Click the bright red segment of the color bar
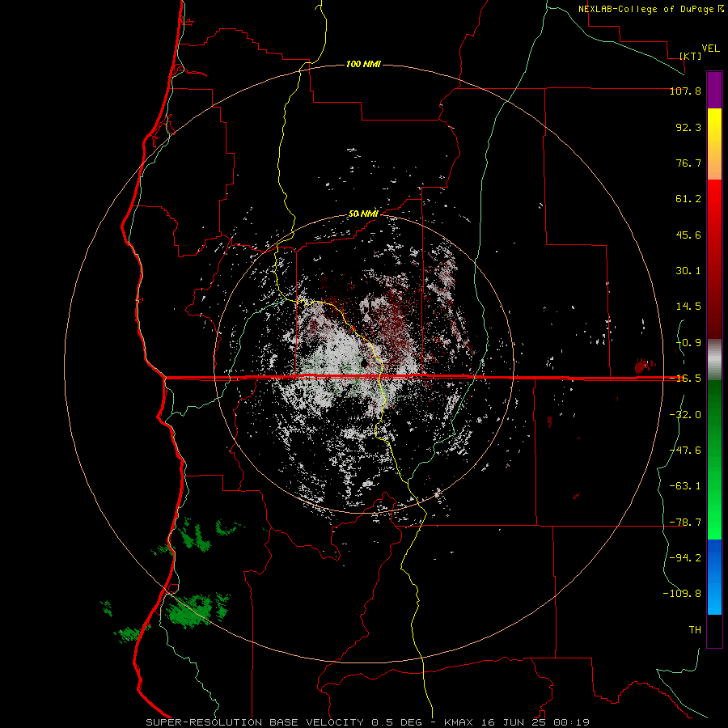728x728 pixels. point(714,205)
